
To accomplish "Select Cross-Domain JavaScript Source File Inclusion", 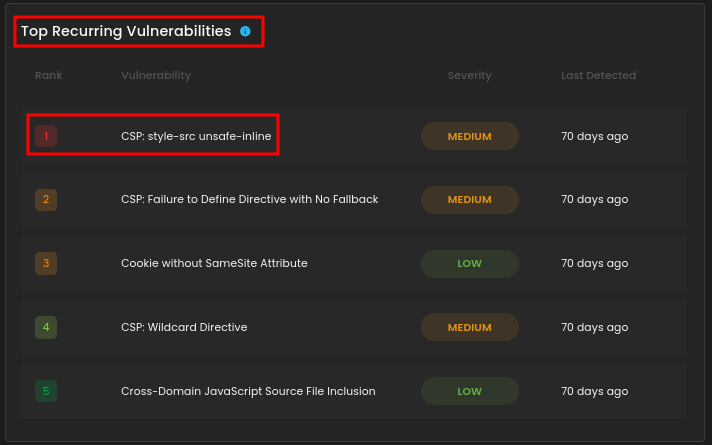I will click(248, 392).
